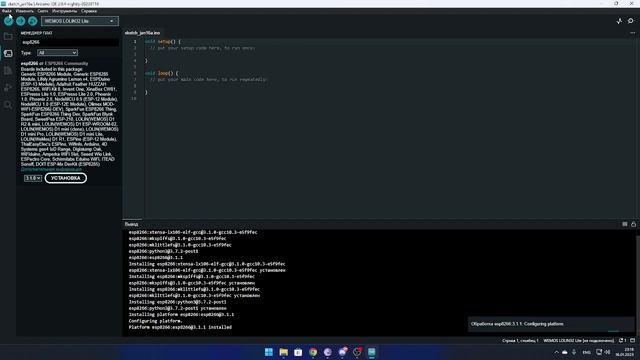The image size is (640, 360).
Task: Click the volume icon in system tray
Action: coord(607,352)
